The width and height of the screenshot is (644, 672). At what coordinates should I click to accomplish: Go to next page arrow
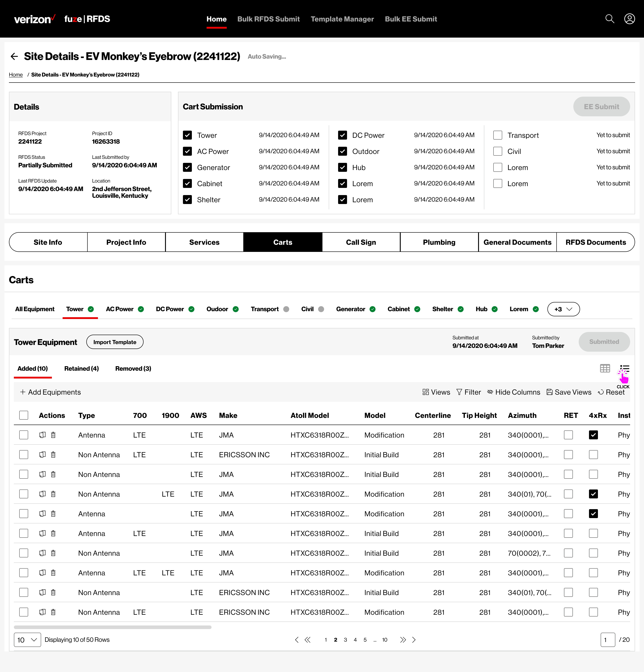tap(414, 640)
